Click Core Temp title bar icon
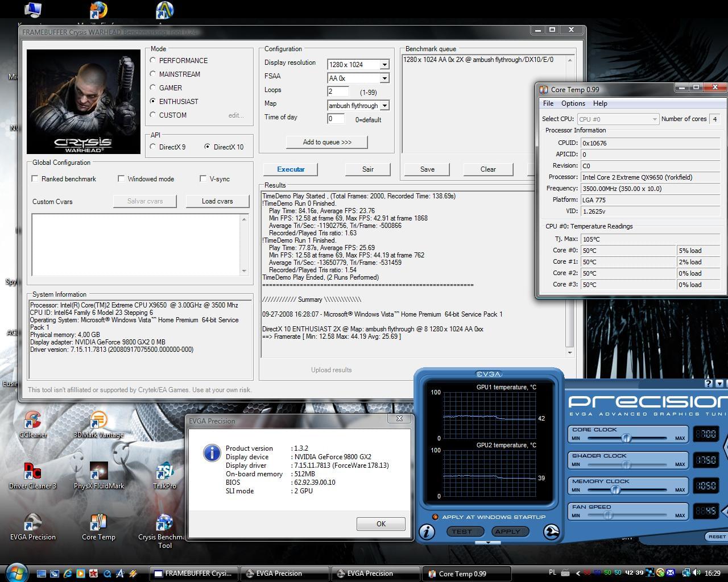The width and height of the screenshot is (728, 582). [544, 89]
